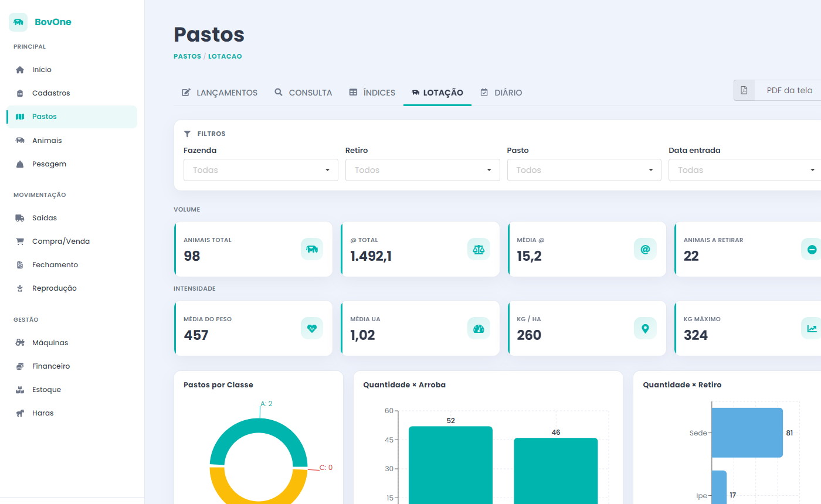Click the bar labeled 46 in Quantidade × Arroba
The height and width of the screenshot is (504, 821).
(x=556, y=471)
